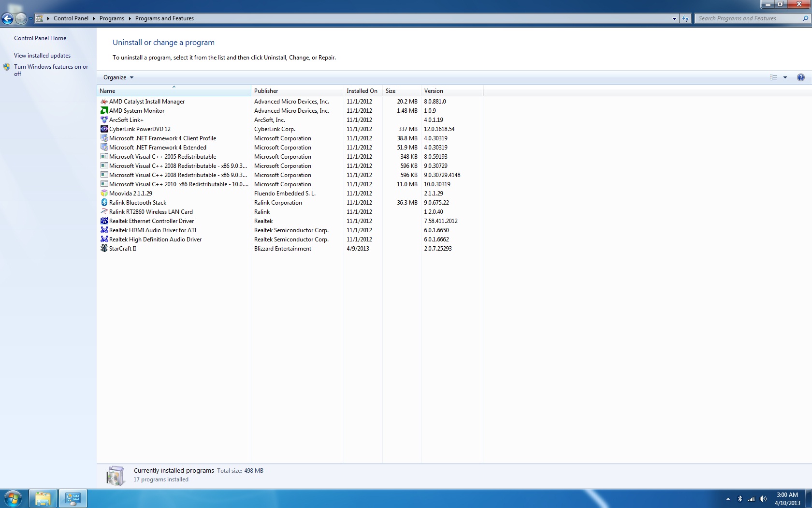The width and height of the screenshot is (812, 508).
Task: Click the Moovida 2.1.1.29 icon
Action: point(104,194)
